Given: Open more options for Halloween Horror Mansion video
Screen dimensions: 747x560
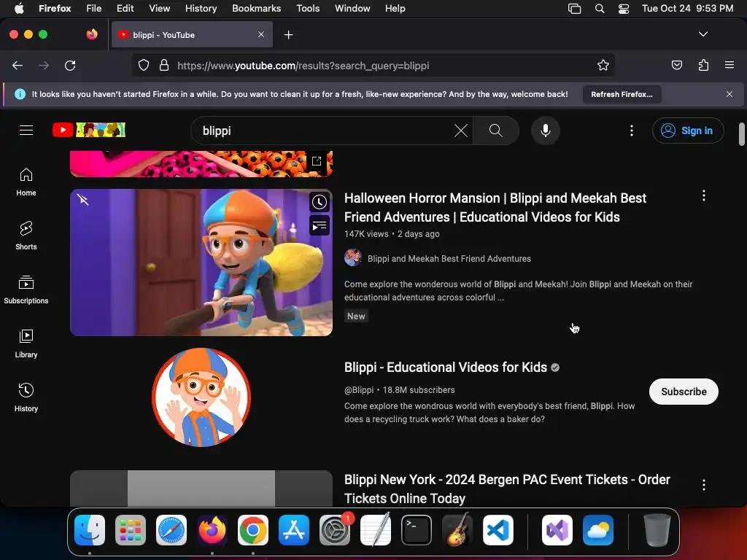Looking at the screenshot, I should tap(704, 195).
